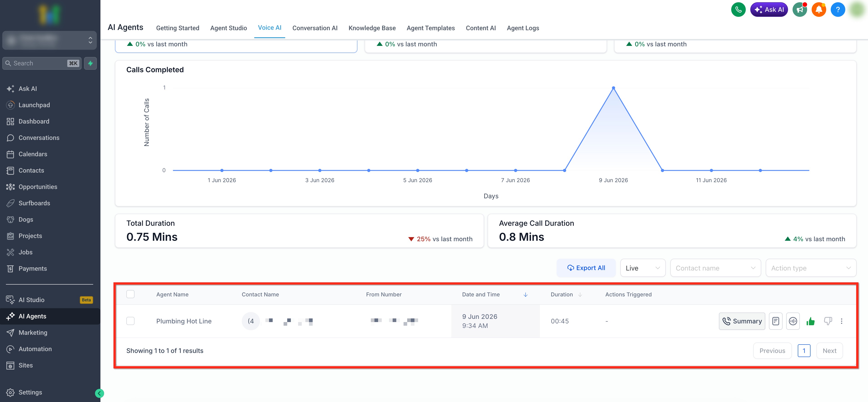Tick the Plumbing Hot Line row checkbox
Viewport: 868px width, 402px height.
[130, 321]
